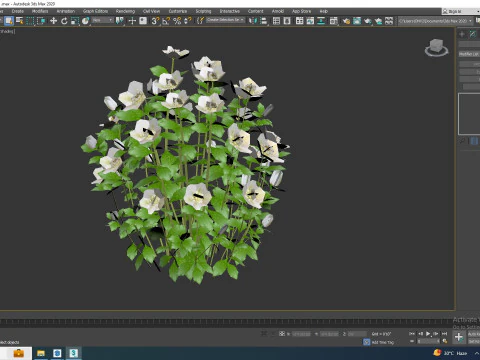This screenshot has height=360, width=480.
Task: Toggle 3D Snaps
Action: point(155,21)
